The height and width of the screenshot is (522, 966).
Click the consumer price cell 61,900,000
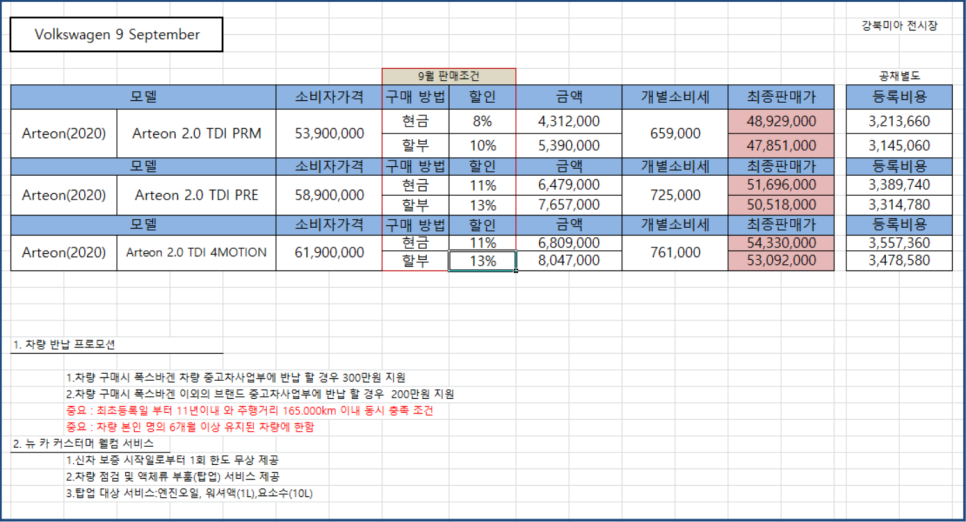329,252
